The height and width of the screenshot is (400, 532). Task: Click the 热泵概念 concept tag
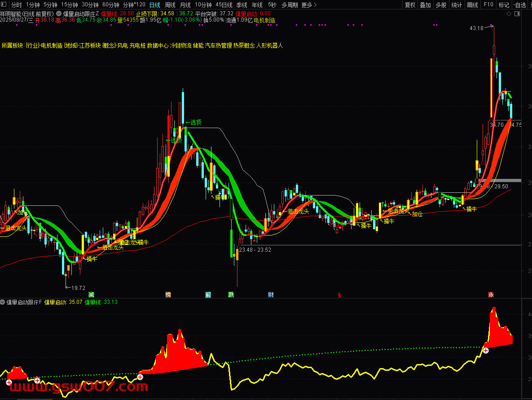click(x=244, y=45)
